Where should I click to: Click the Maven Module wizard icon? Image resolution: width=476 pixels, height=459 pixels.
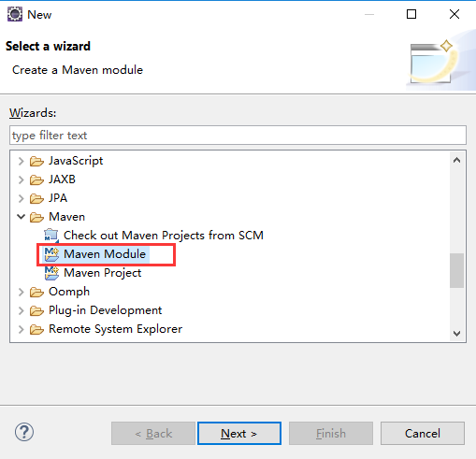(51, 254)
